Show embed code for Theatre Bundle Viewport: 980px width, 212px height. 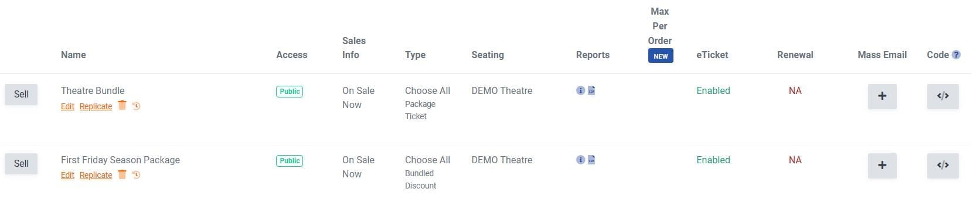942,96
